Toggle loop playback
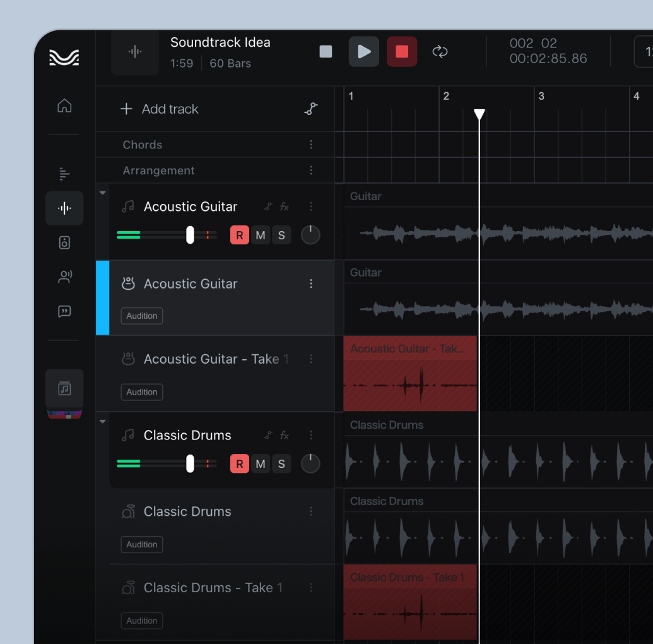The height and width of the screenshot is (644, 653). pyautogui.click(x=440, y=52)
